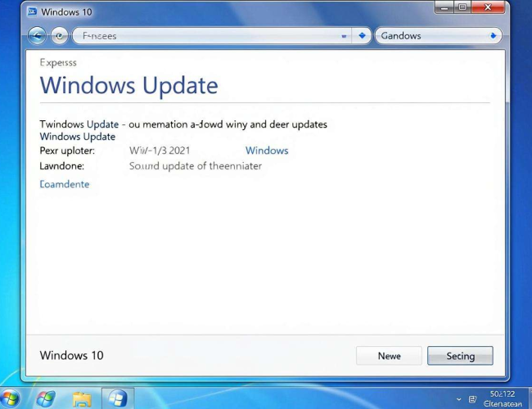Image resolution: width=532 pixels, height=409 pixels.
Task: Click the taskbar clock
Action: coord(503,398)
